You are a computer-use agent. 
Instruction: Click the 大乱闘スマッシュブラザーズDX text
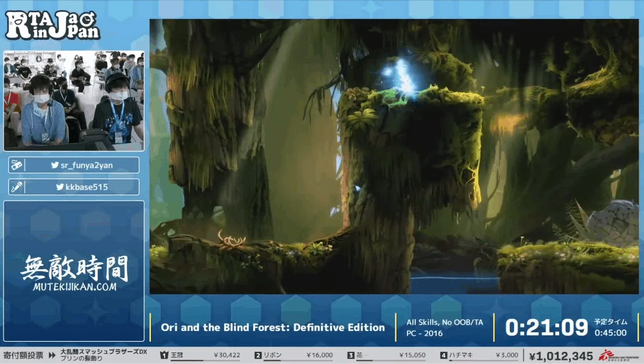pos(103,352)
